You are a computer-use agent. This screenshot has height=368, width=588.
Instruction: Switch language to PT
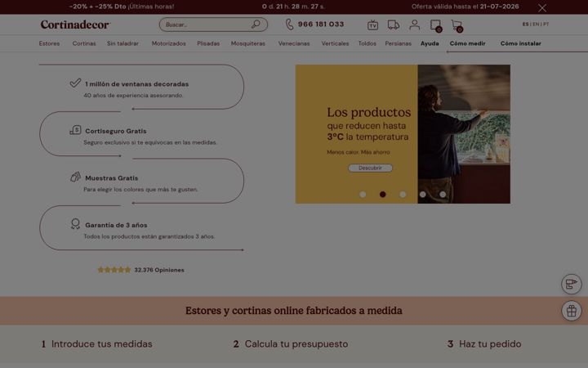tap(546, 24)
